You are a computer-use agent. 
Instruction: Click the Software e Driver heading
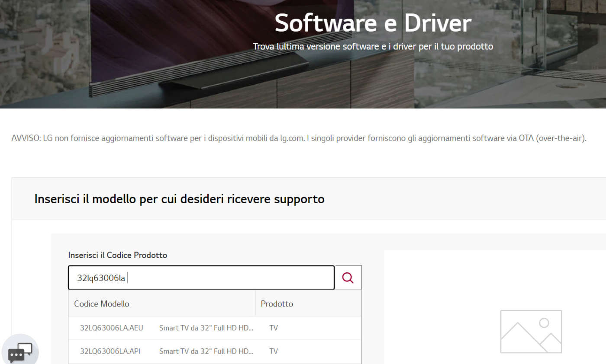tap(373, 23)
